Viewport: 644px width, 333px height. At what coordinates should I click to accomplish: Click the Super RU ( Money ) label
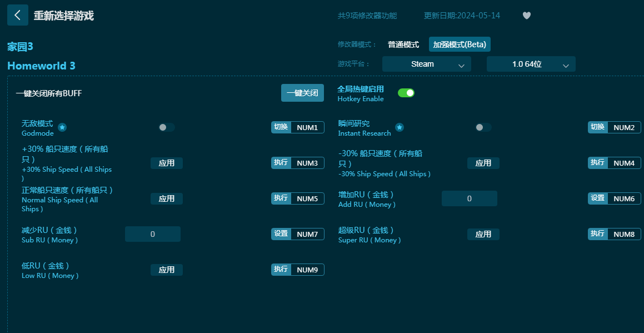[x=370, y=240]
